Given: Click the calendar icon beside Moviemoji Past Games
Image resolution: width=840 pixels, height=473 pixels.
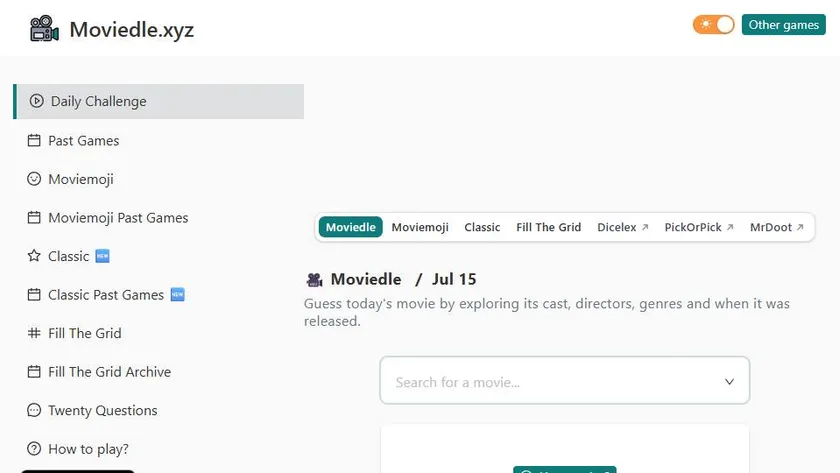Looking at the screenshot, I should (x=34, y=217).
